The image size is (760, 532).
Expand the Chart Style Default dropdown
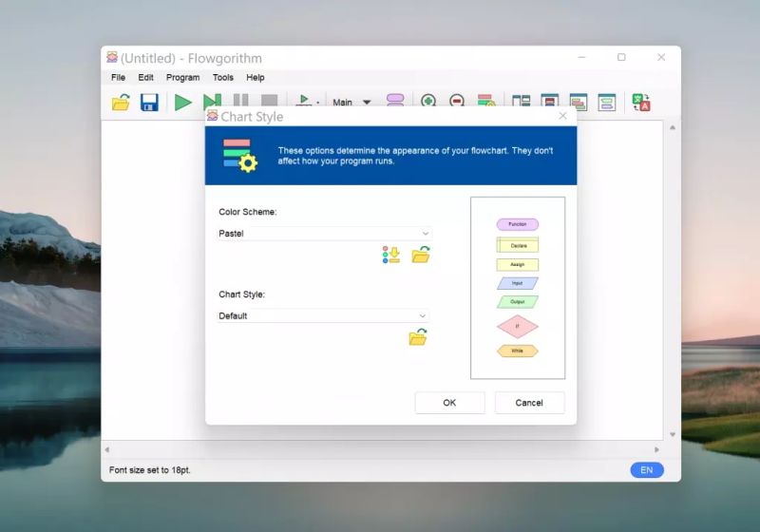(x=323, y=315)
